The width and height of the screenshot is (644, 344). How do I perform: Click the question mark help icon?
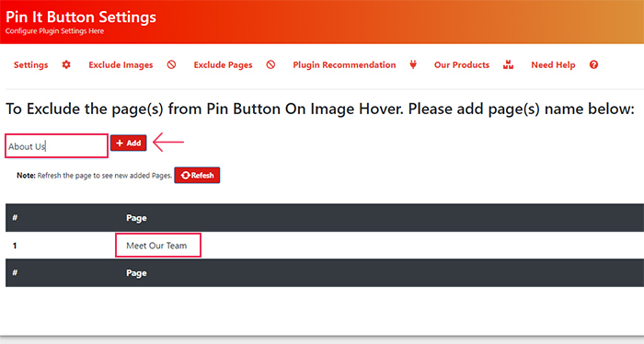click(593, 64)
